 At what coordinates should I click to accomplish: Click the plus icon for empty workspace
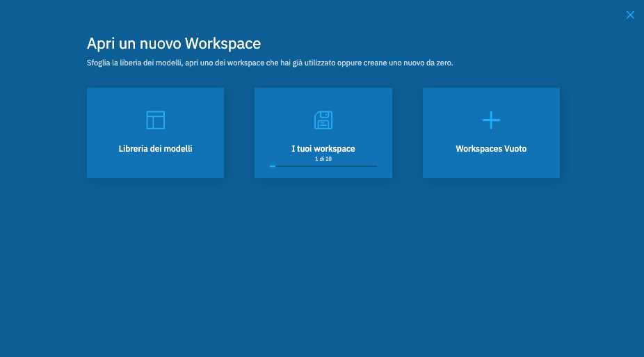click(x=491, y=120)
